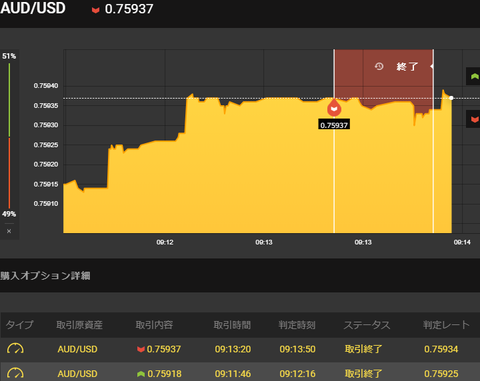Click the AUD/USD pair title at top
The width and height of the screenshot is (480, 381).
[33, 8]
